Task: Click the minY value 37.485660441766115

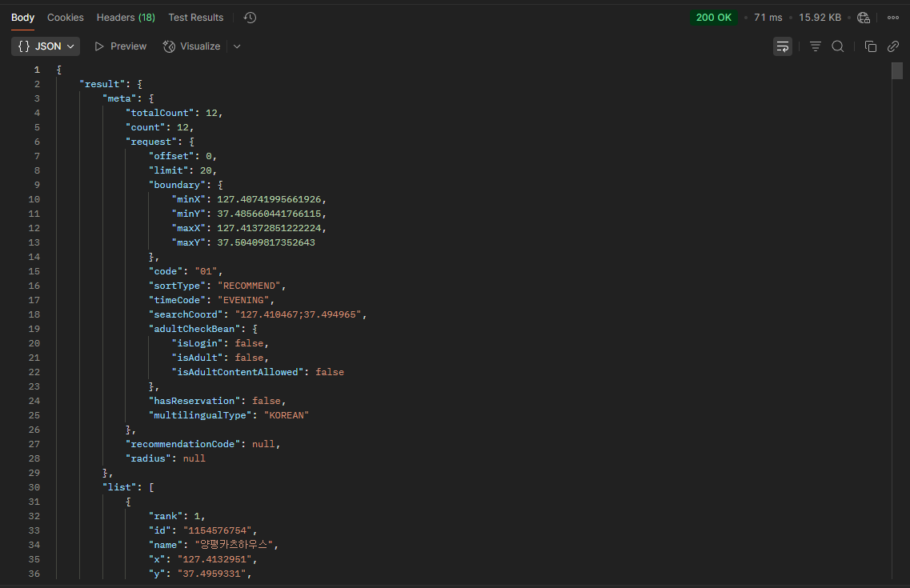Action: click(x=269, y=214)
